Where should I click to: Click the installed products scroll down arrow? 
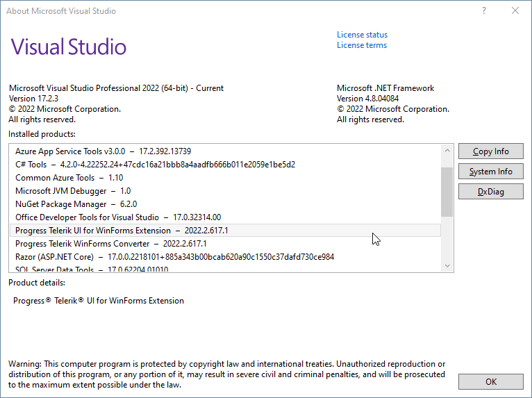pyautogui.click(x=447, y=265)
